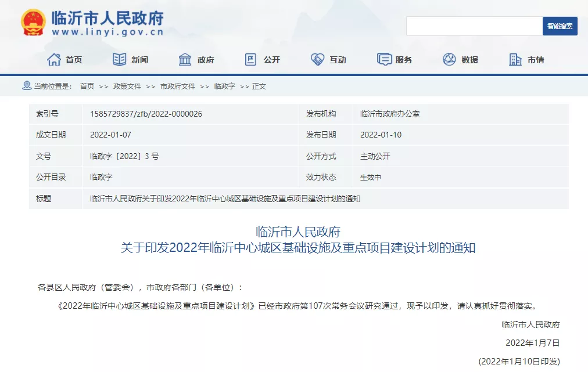Viewport: 588px width, 372px height.
Task: Click the signature 临沂市人民政府
Action: pyautogui.click(x=530, y=324)
